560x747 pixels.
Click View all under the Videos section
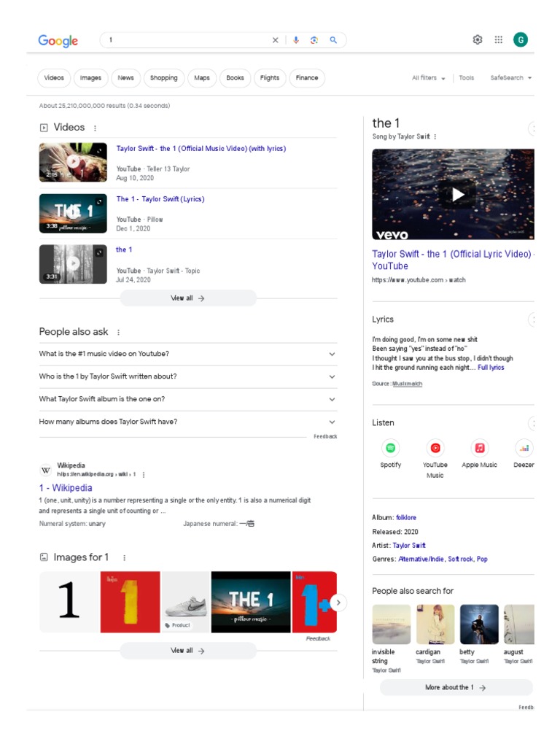pyautogui.click(x=188, y=298)
